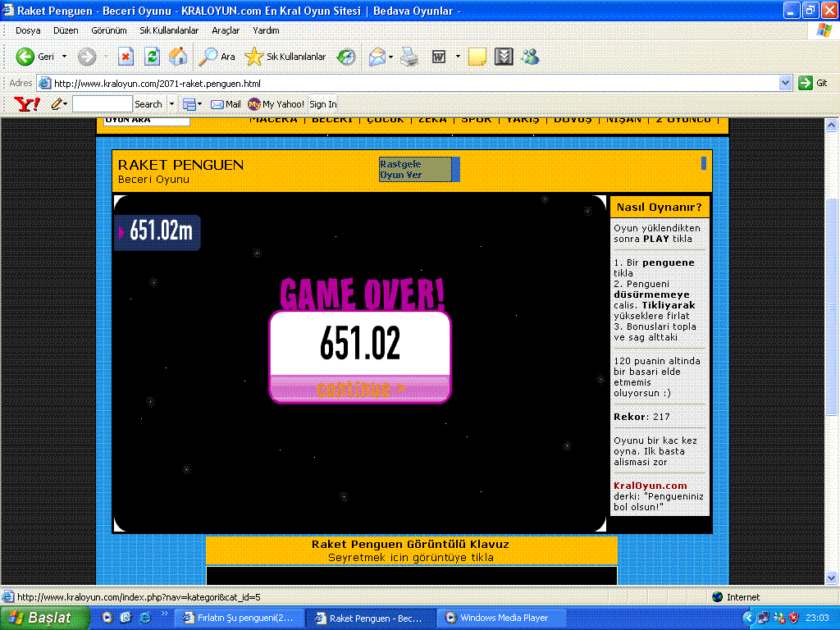Open the Yahoo pencil dropdown arrow
This screenshot has width=840, height=630.
click(x=65, y=104)
